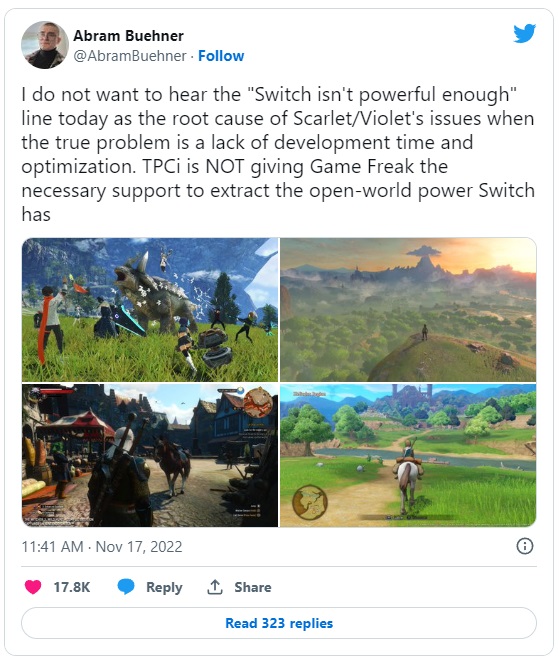Open the tweet info circle icon
This screenshot has height=662, width=559.
(525, 546)
